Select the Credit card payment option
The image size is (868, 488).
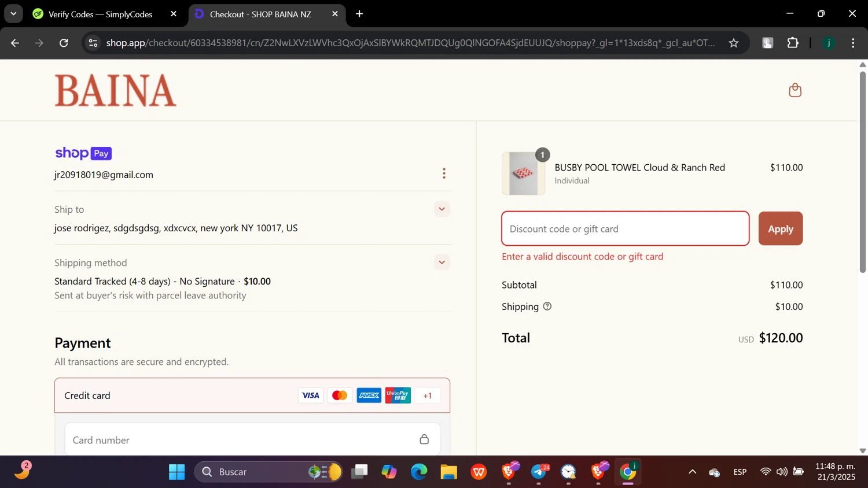252,395
